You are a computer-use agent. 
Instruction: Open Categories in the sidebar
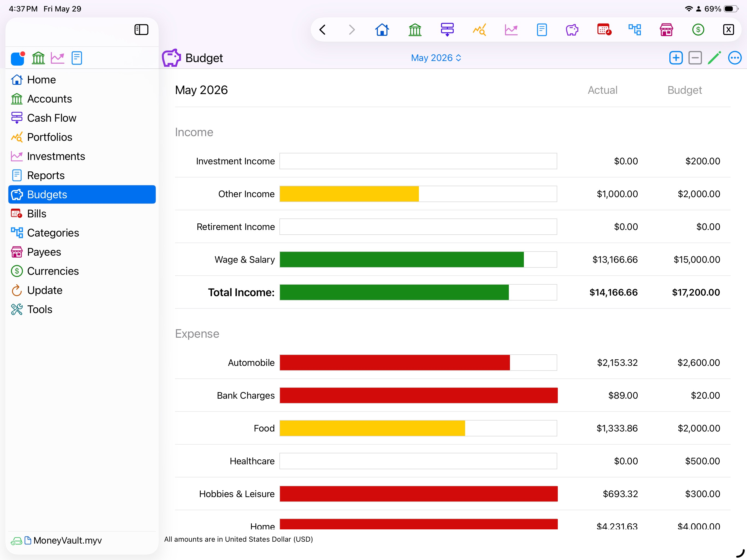point(82,233)
